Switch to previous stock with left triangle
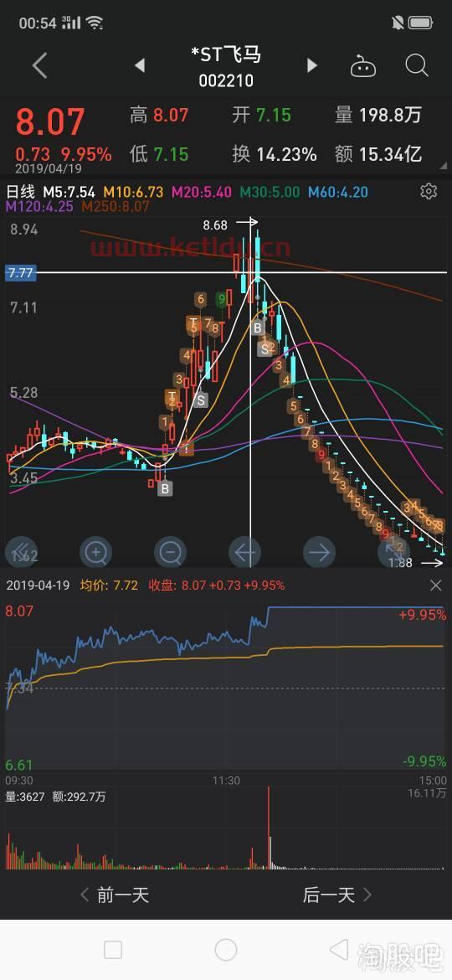 coord(140,65)
